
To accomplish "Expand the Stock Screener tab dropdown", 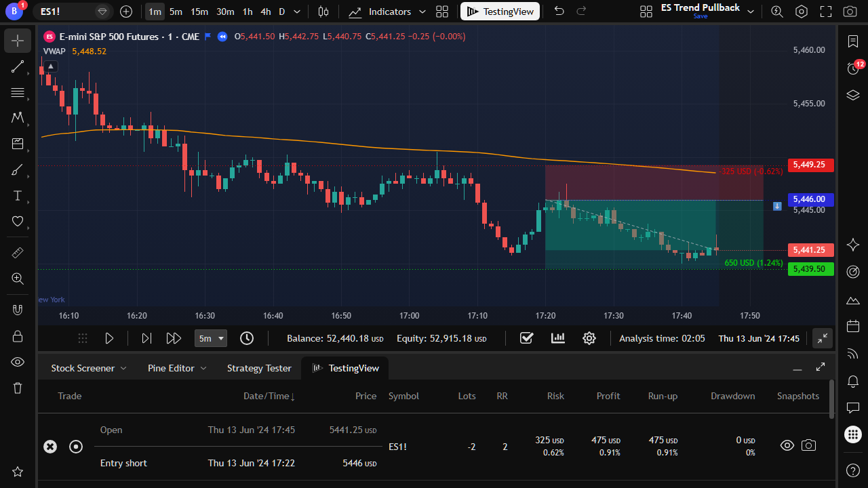I will (x=123, y=368).
